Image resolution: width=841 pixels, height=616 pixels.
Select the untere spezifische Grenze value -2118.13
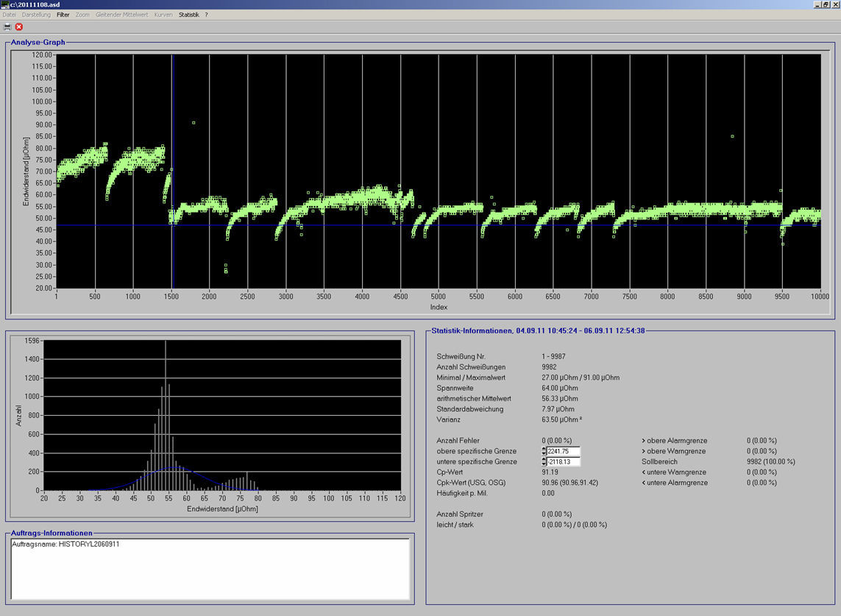(x=563, y=462)
